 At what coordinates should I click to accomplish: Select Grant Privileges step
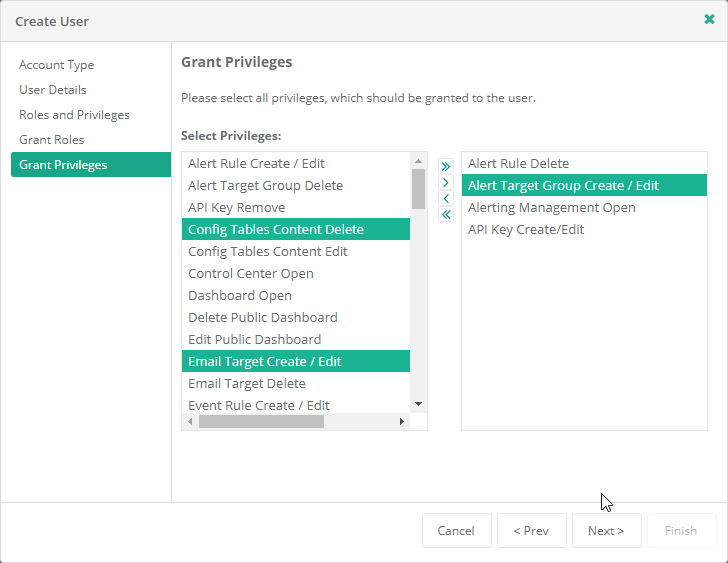tap(91, 164)
